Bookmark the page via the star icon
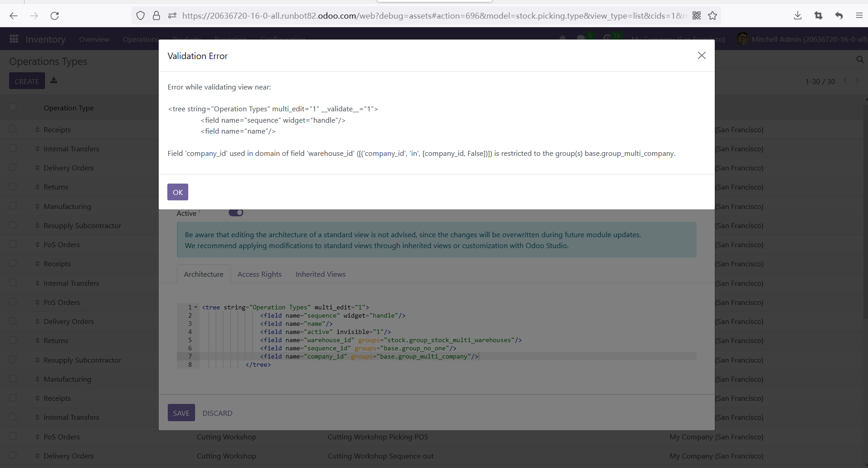868x468 pixels. pyautogui.click(x=712, y=15)
